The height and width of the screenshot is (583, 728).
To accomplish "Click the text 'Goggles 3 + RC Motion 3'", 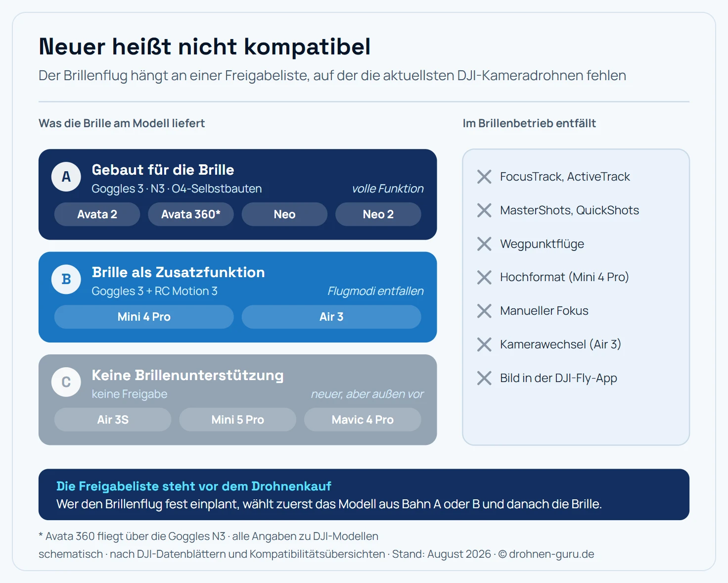I will click(154, 291).
